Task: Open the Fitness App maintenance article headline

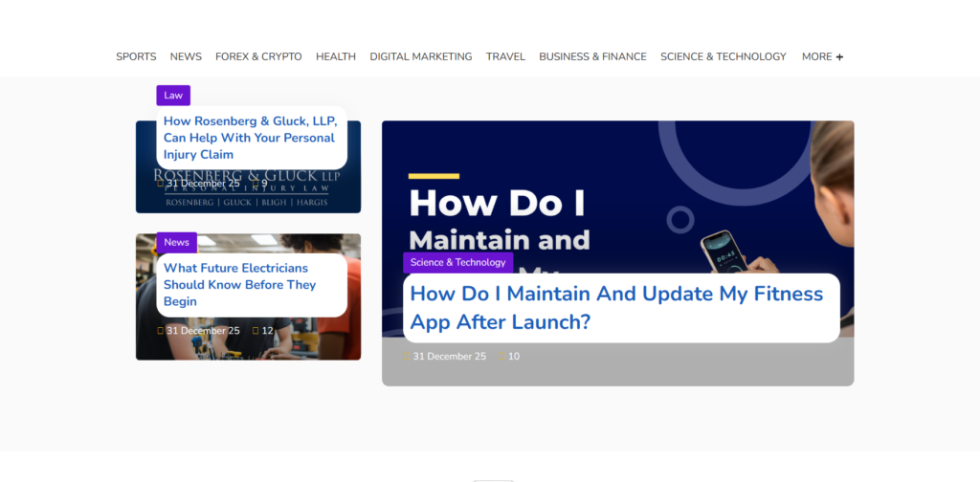Action: point(616,308)
